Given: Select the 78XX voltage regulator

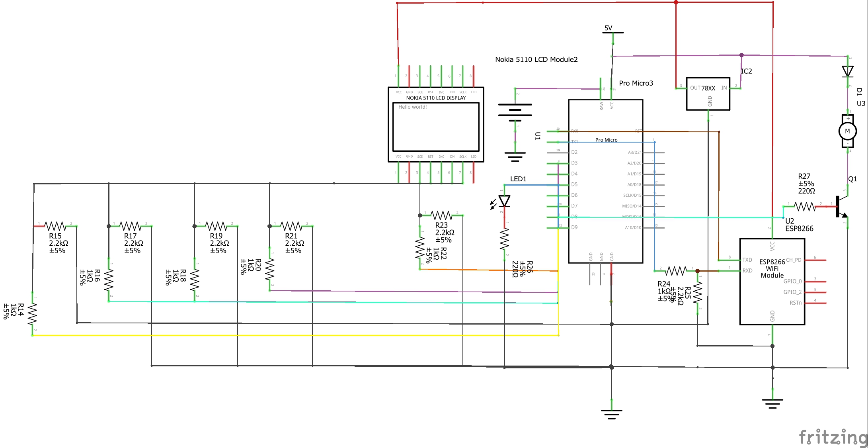Looking at the screenshot, I should 708,94.
